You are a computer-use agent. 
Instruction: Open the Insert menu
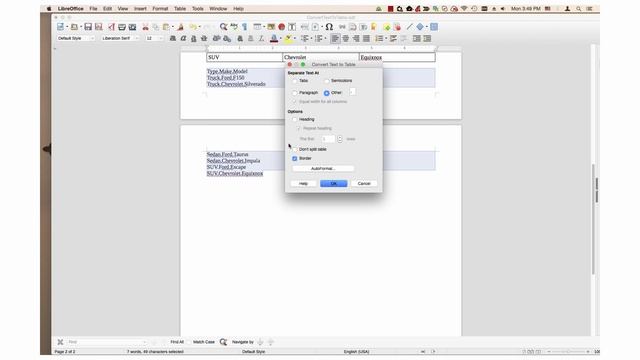click(x=140, y=9)
